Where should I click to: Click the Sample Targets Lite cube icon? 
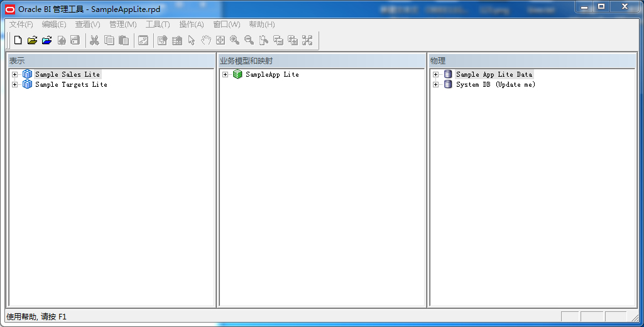point(28,84)
